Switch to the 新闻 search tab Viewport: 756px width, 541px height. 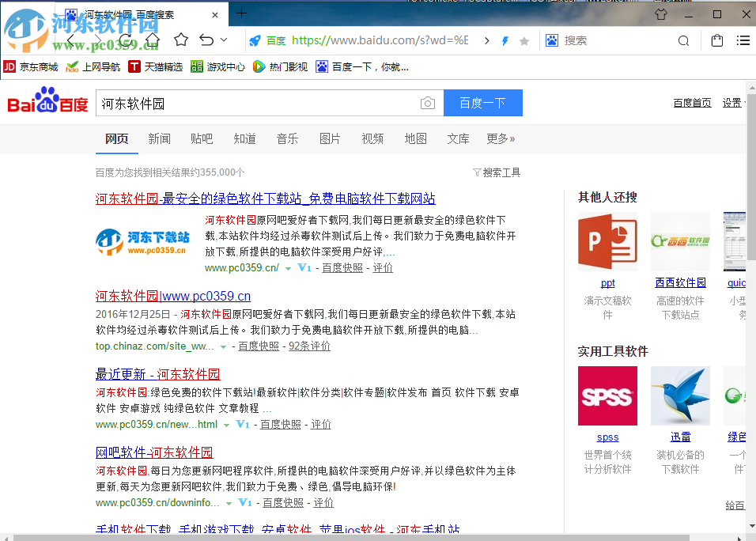[x=159, y=138]
